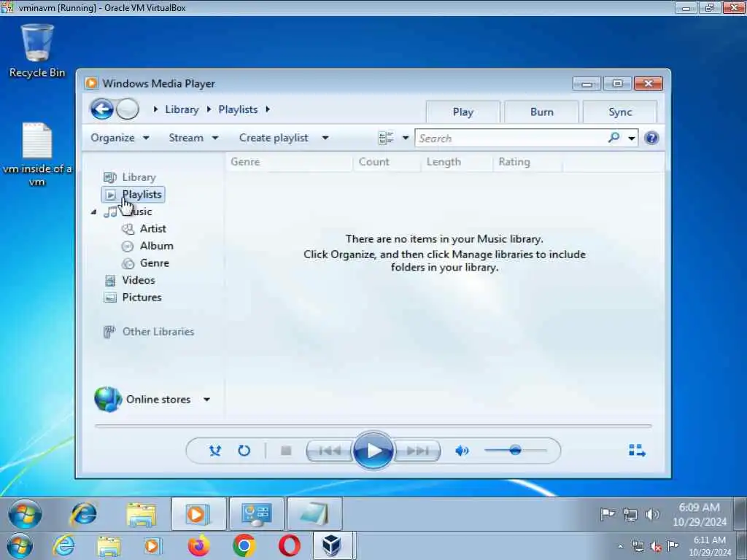Click the Notepad item in the guest taskbar
This screenshot has width=747, height=560.
click(314, 514)
